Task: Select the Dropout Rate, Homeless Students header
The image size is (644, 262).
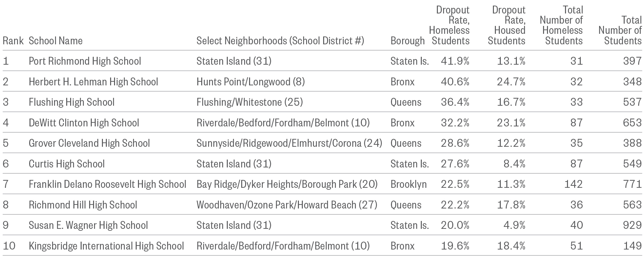Action: (449, 25)
